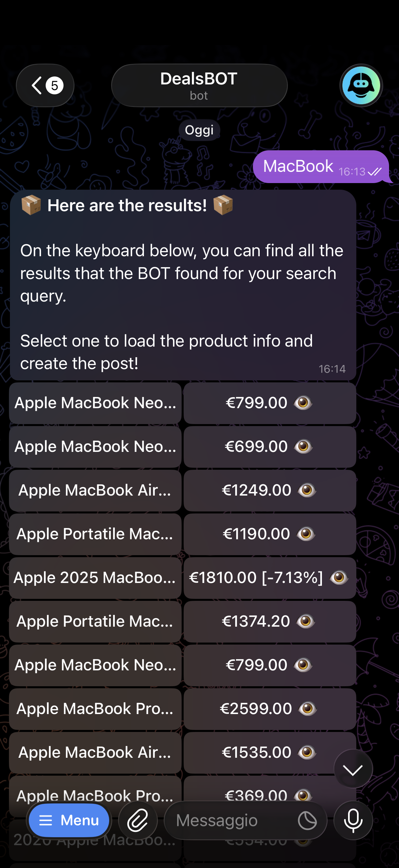Tap the €2599.00 eye price button

pos(270,709)
